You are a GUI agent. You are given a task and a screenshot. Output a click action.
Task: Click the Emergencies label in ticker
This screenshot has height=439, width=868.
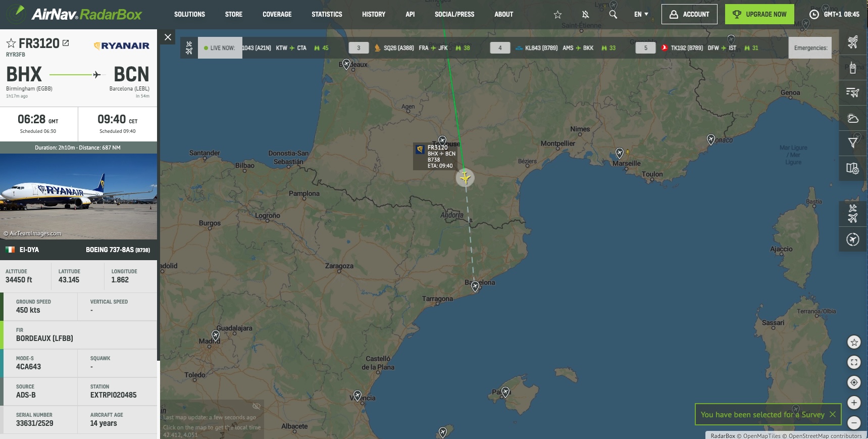tap(810, 48)
